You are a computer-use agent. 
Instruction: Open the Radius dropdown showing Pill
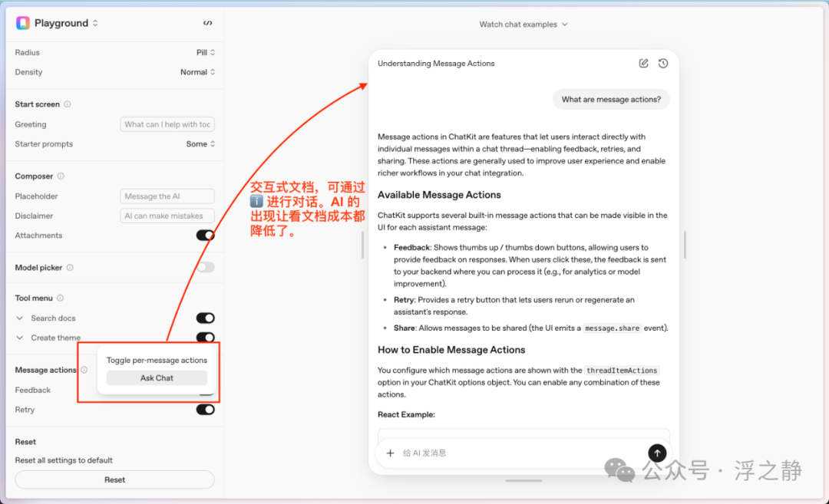[x=206, y=52]
